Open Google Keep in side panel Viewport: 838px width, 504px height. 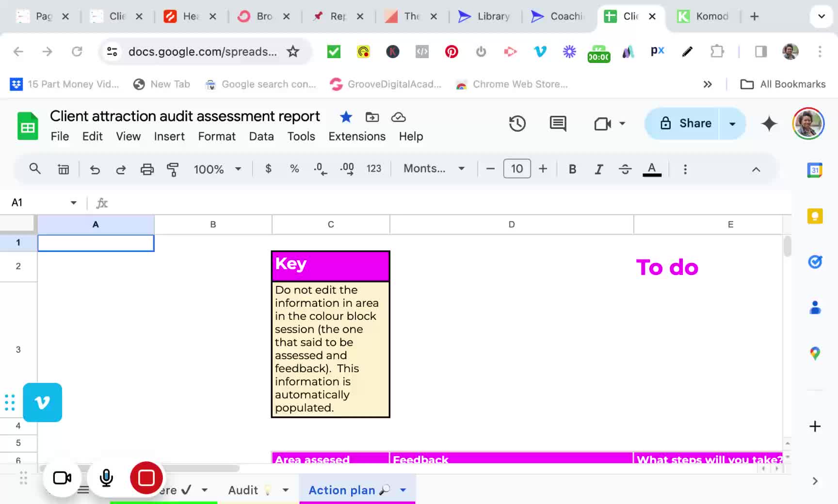(x=815, y=216)
